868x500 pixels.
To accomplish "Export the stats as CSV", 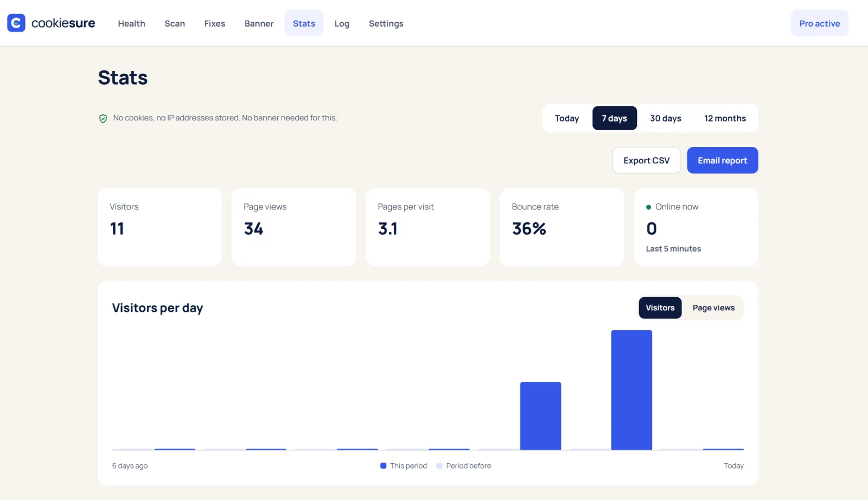I will (647, 161).
